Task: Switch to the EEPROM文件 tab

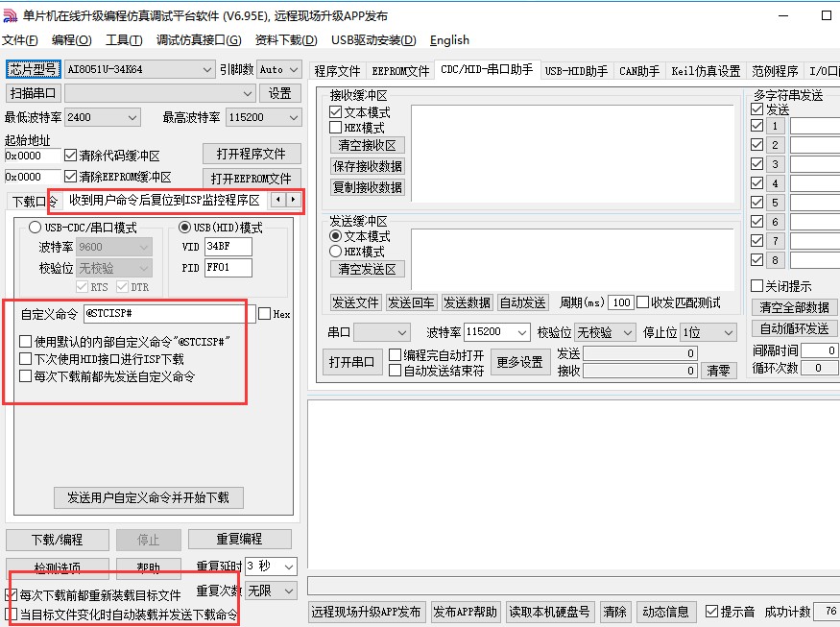Action: 400,71
